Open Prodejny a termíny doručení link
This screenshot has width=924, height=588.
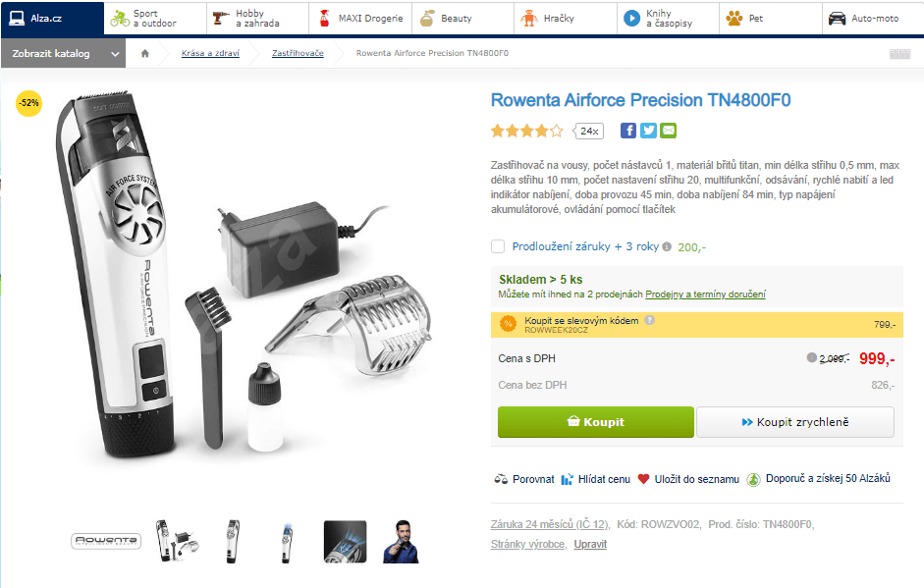pyautogui.click(x=705, y=294)
